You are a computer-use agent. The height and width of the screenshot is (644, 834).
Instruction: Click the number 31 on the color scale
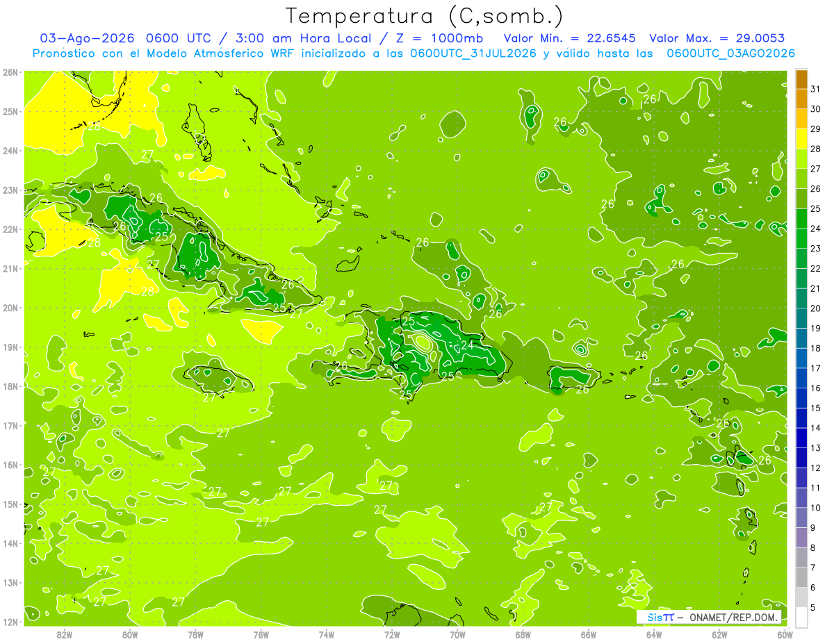tap(816, 89)
